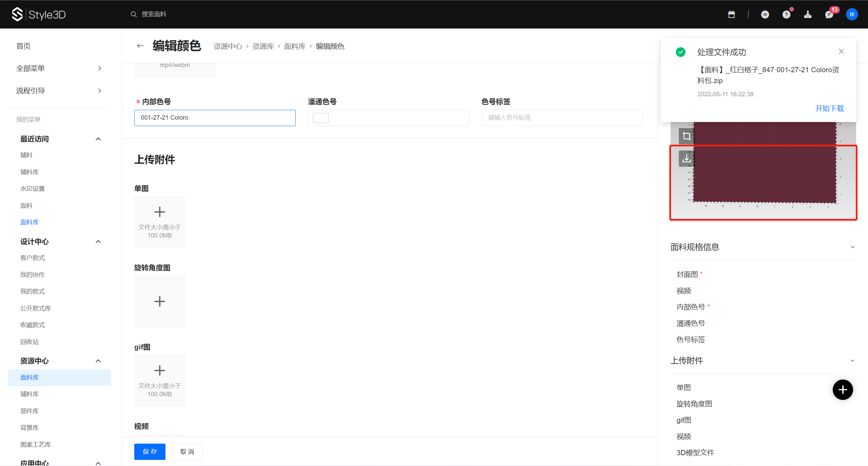Open 我的协作 in sidebar
Image resolution: width=868 pixels, height=466 pixels.
(33, 275)
